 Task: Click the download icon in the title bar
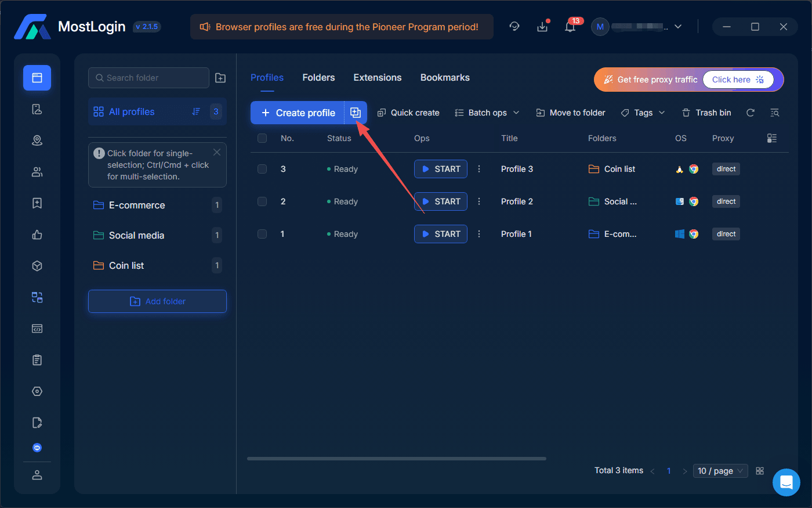542,27
